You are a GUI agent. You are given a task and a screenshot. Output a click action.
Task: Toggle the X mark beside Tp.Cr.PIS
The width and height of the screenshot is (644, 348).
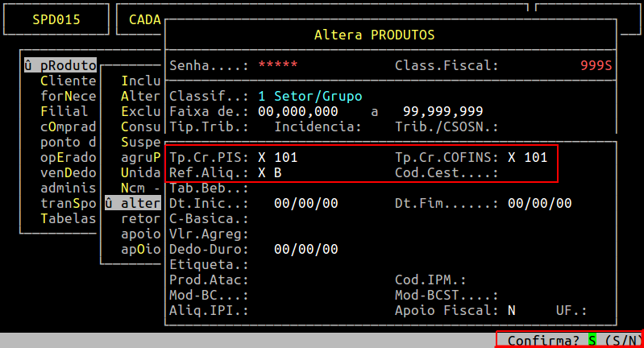[262, 157]
